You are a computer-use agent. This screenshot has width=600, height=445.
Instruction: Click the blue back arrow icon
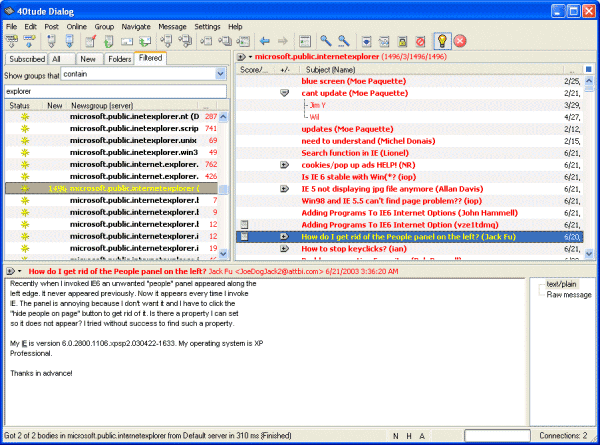[265, 40]
